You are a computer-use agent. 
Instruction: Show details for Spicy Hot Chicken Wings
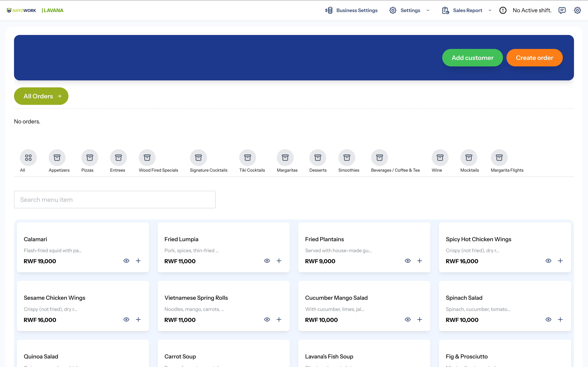tap(548, 261)
